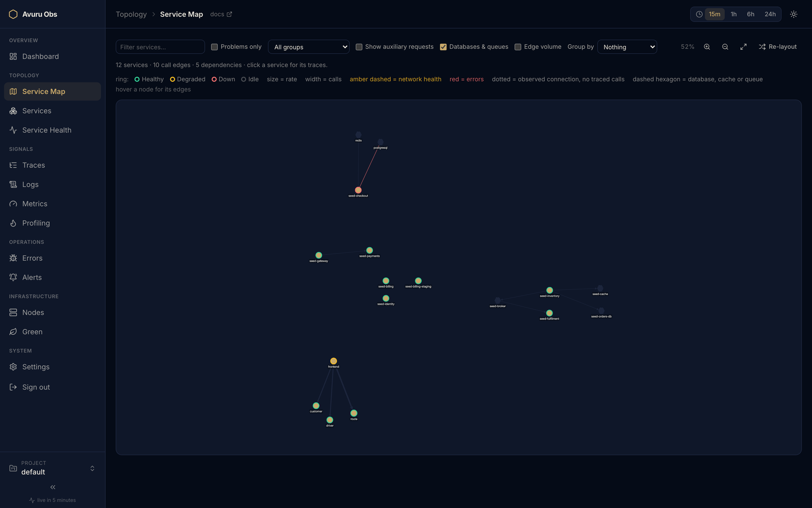Click the seed-inventory node

550,291
